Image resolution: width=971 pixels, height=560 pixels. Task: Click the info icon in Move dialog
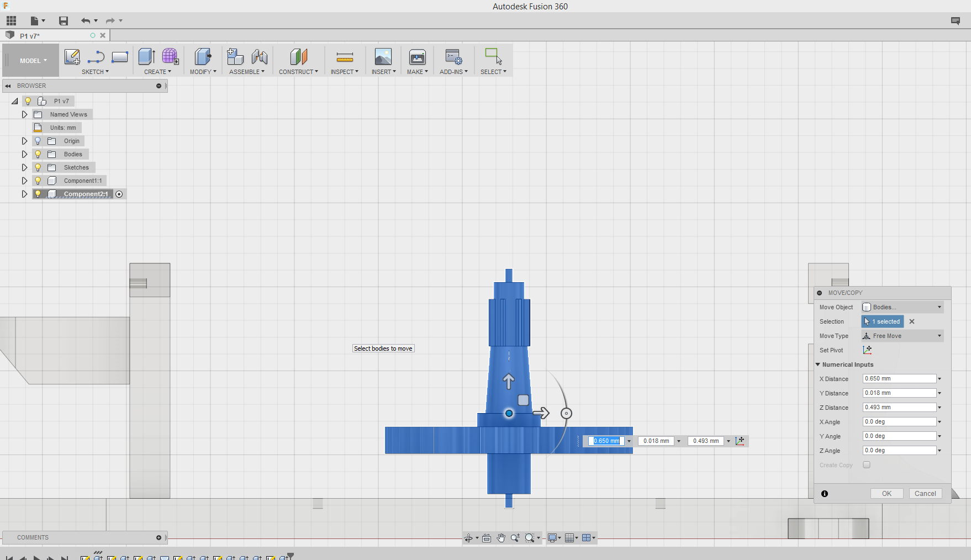point(825,494)
